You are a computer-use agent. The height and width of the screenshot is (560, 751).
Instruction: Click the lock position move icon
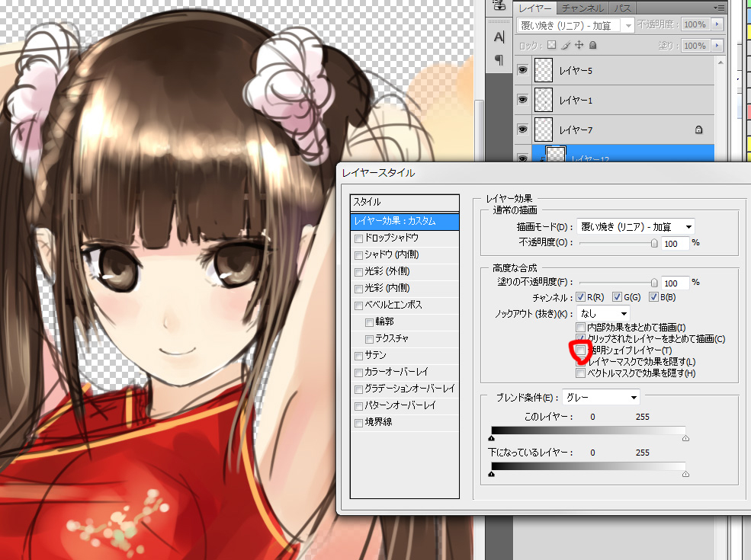(x=579, y=45)
